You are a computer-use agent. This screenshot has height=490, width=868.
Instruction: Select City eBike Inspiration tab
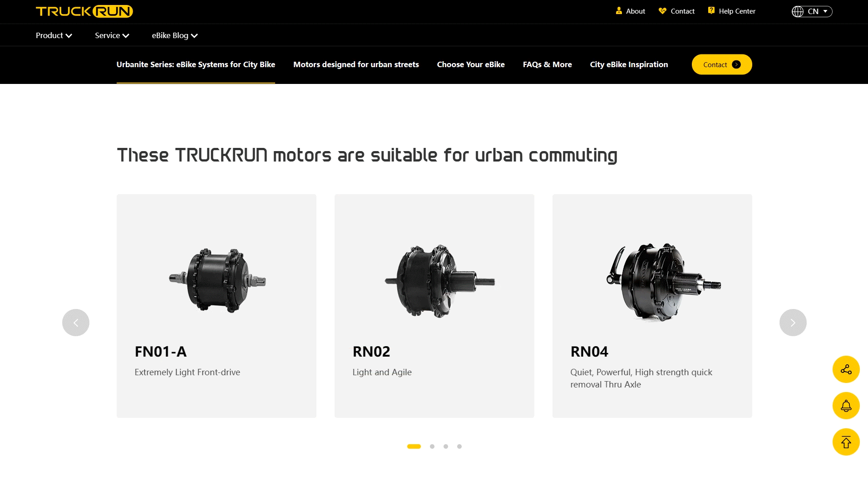point(629,64)
